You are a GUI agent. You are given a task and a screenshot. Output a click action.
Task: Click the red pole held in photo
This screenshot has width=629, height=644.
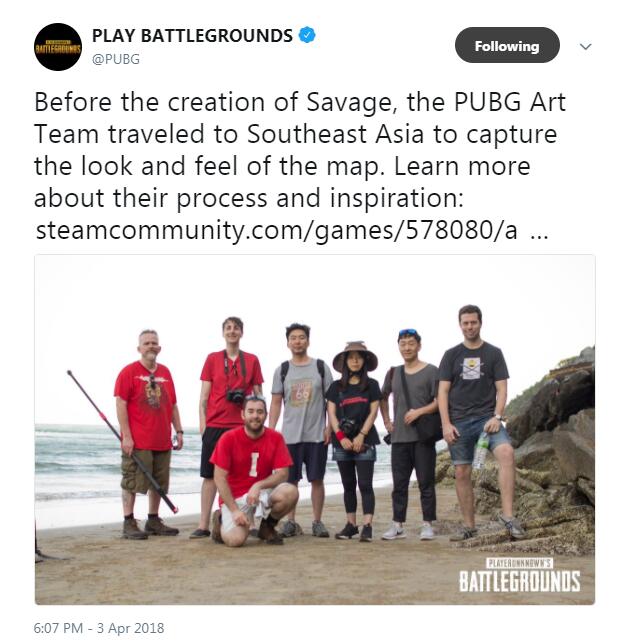[122, 442]
